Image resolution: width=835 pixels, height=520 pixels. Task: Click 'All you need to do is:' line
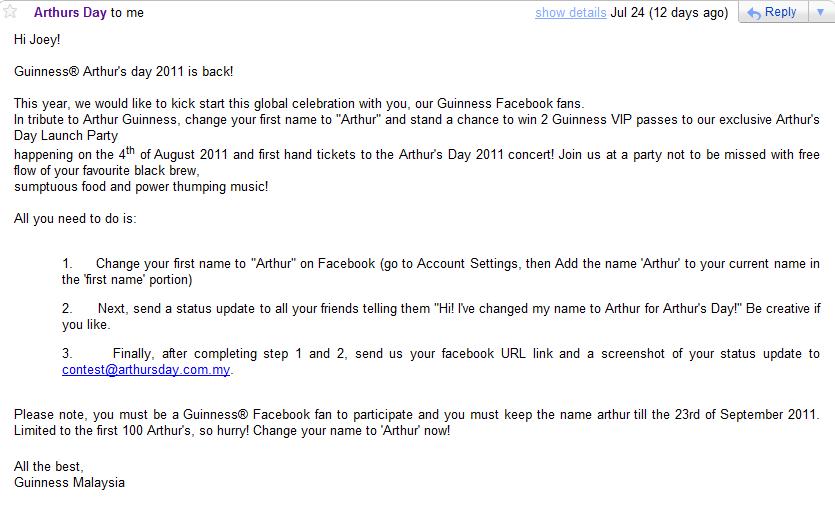75,218
